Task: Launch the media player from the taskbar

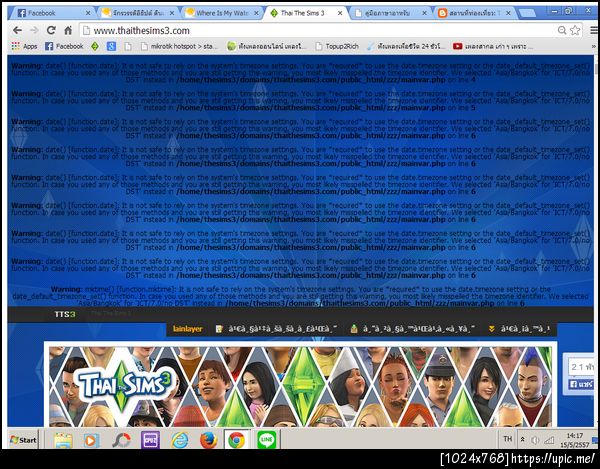Action: click(x=91, y=440)
